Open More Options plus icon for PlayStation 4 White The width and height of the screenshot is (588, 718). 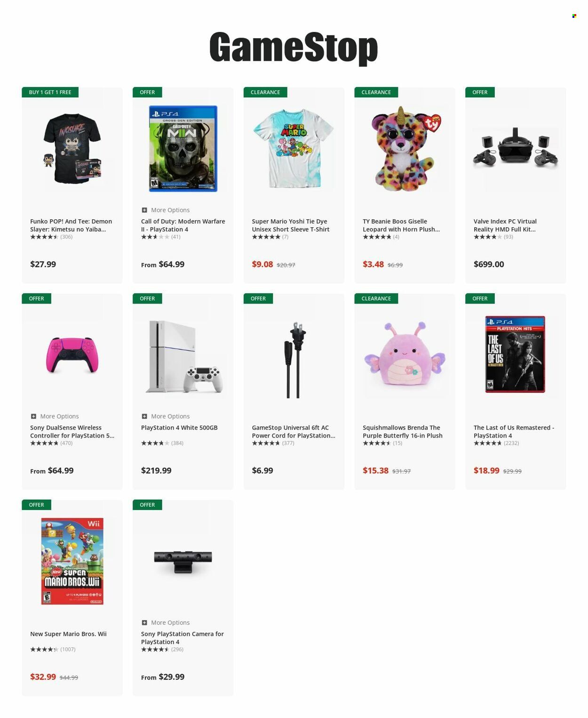click(144, 416)
